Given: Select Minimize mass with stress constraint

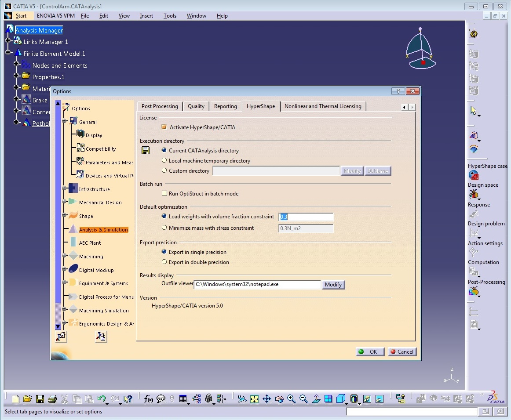Looking at the screenshot, I should coord(164,228).
